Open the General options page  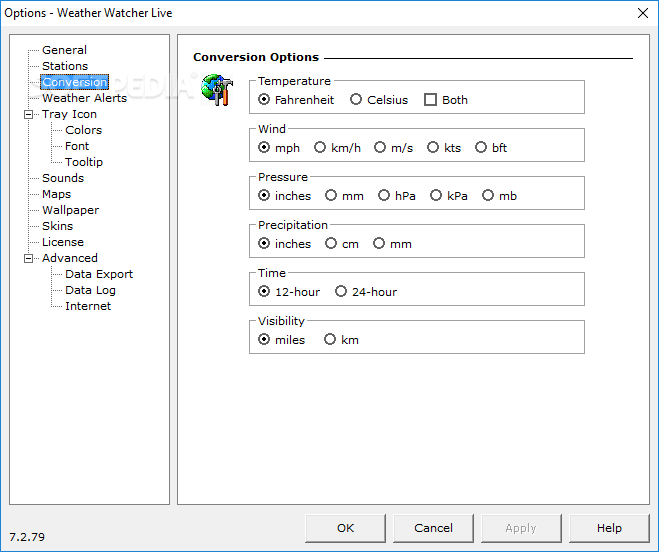(x=64, y=50)
